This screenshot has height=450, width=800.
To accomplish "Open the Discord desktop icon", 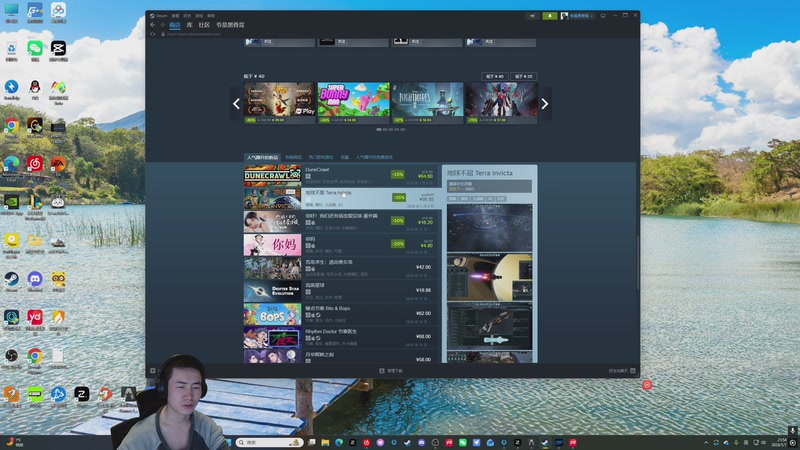I will [35, 281].
